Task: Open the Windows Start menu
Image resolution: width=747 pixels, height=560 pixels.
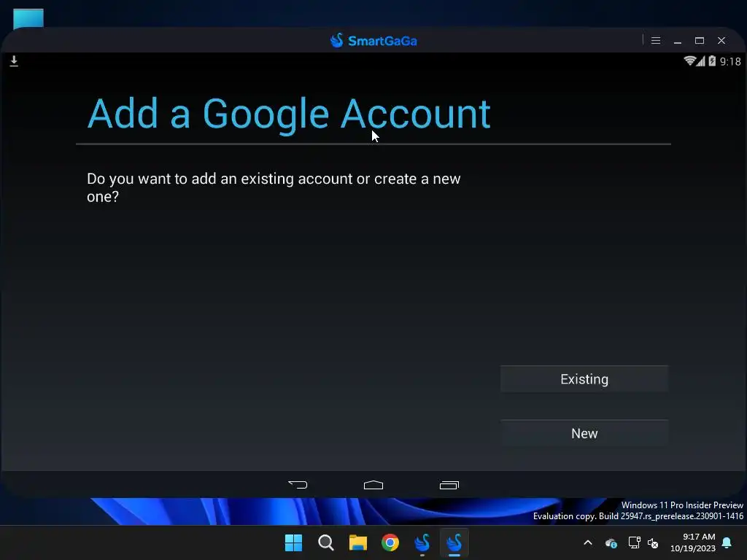Action: coord(293,542)
